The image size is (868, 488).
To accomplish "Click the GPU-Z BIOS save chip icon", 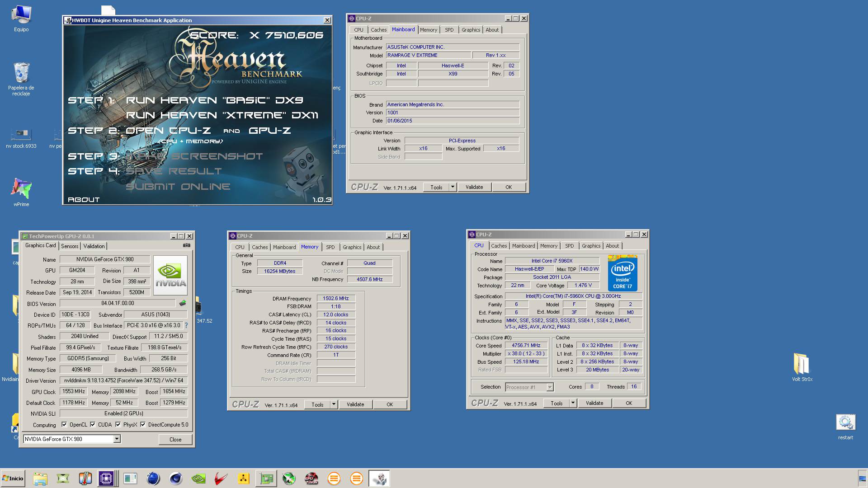I will pyautogui.click(x=183, y=303).
